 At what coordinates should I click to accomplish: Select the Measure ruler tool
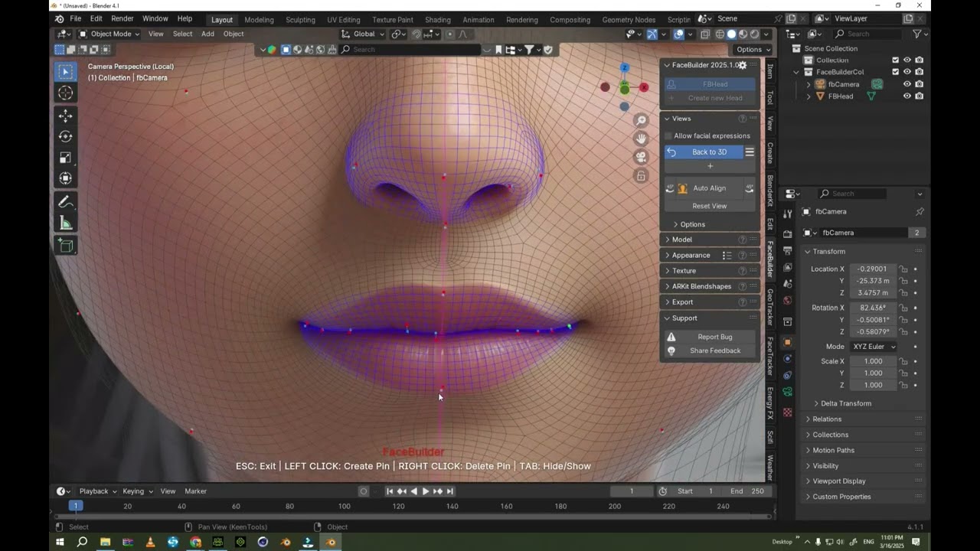click(65, 223)
